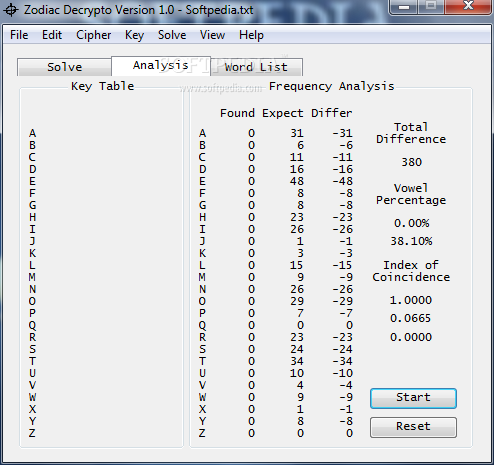Click the Differ value -31 for A

pos(342,133)
